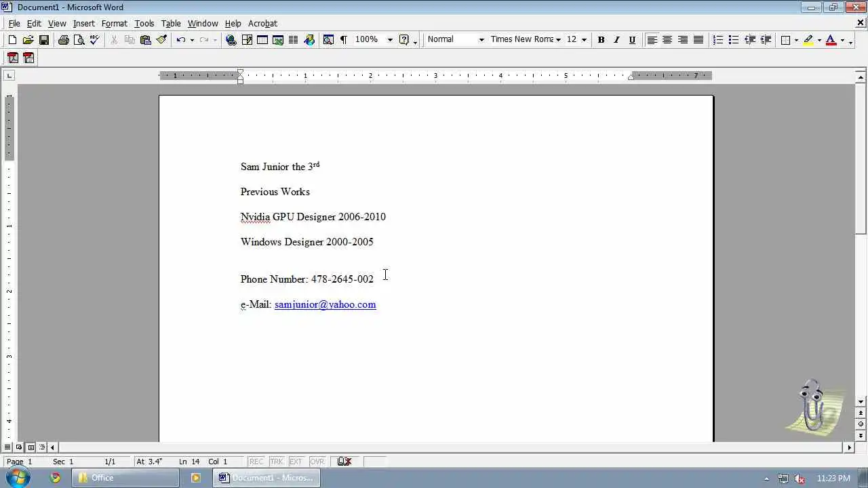The width and height of the screenshot is (868, 488).
Task: Apply numbered list formatting
Action: 718,40
